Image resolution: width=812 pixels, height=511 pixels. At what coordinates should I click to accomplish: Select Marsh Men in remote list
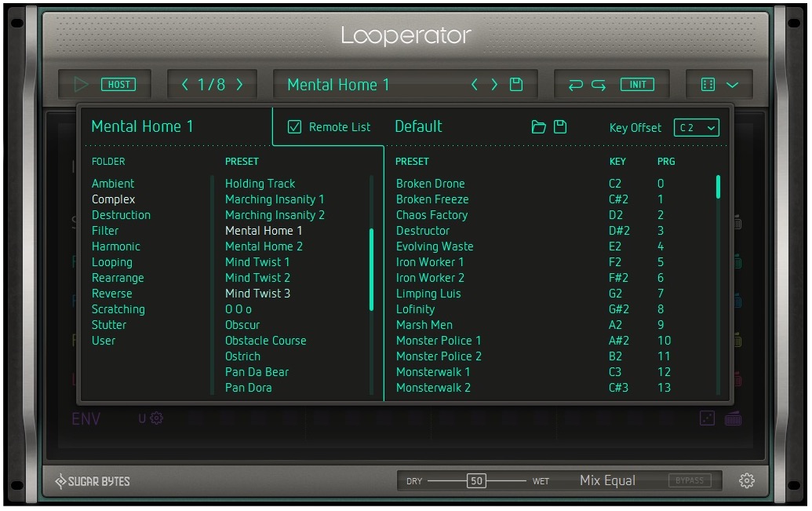coord(424,325)
